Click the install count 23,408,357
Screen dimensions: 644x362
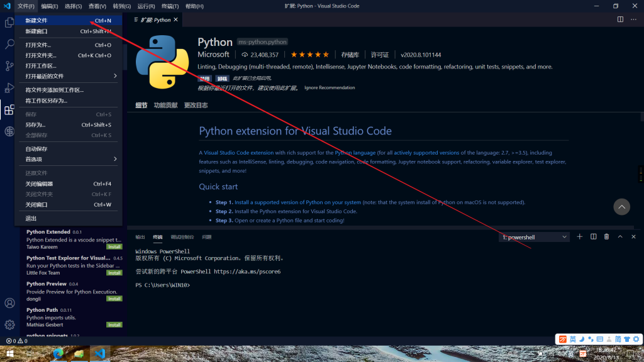click(x=260, y=55)
